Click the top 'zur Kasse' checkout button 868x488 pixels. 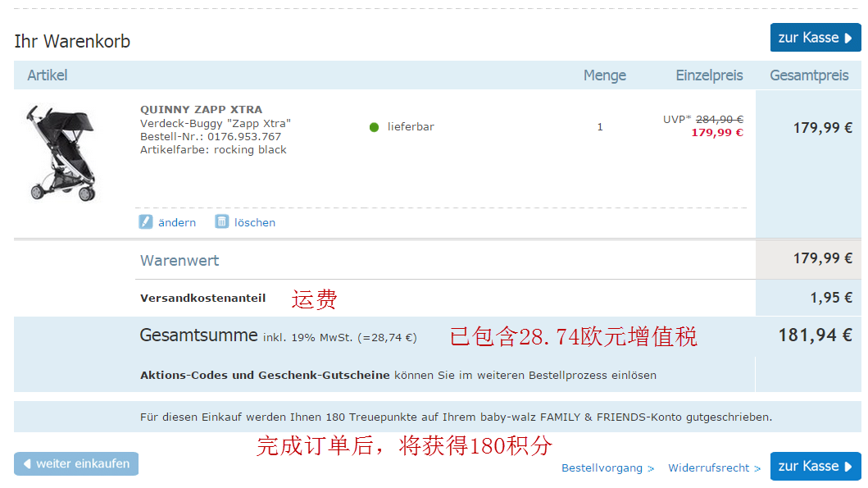click(x=815, y=38)
